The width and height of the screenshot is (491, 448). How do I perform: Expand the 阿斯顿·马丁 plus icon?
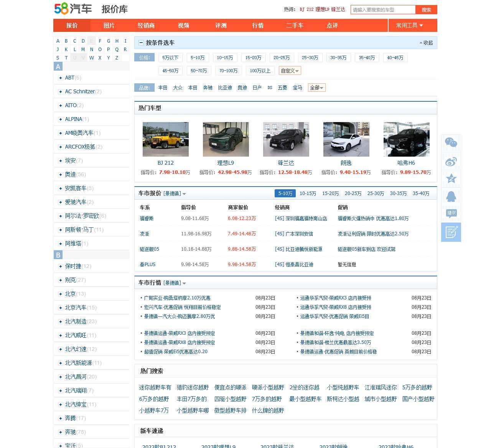click(60, 230)
